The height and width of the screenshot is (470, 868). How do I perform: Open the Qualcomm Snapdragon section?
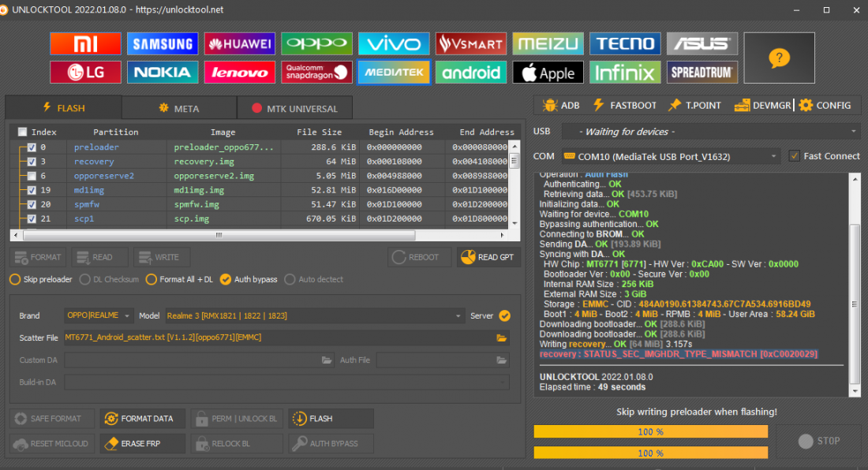316,73
